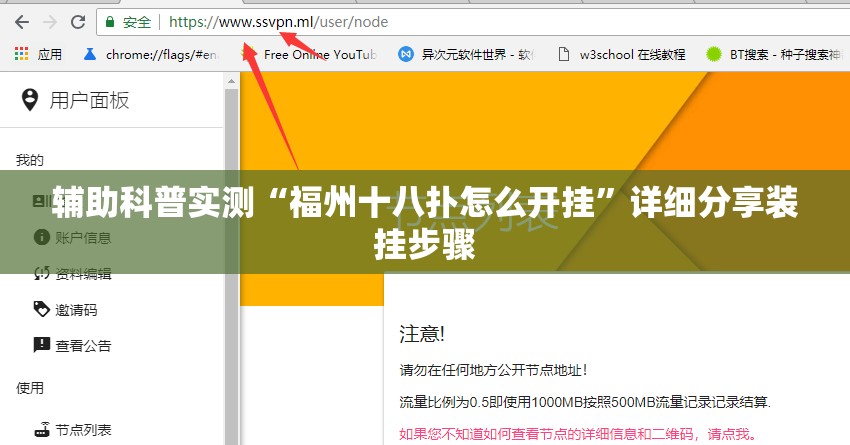Click the 查看公告 announcement icon
850x445 pixels.
point(42,345)
